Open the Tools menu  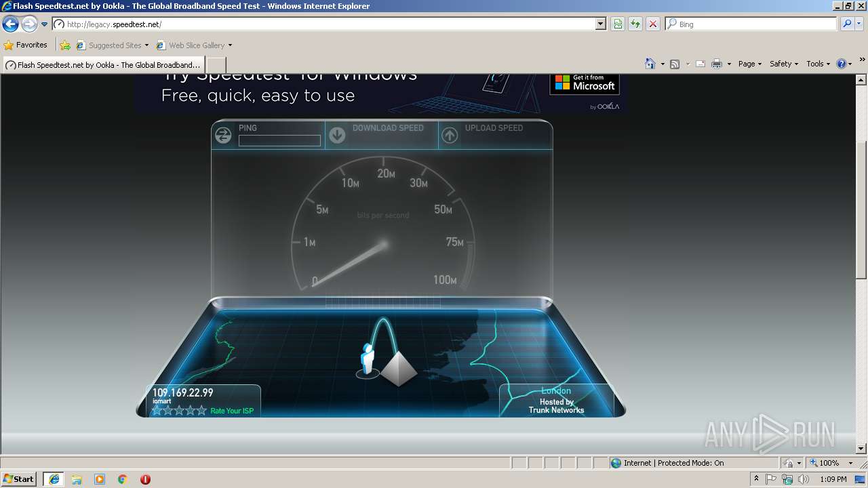coord(818,64)
